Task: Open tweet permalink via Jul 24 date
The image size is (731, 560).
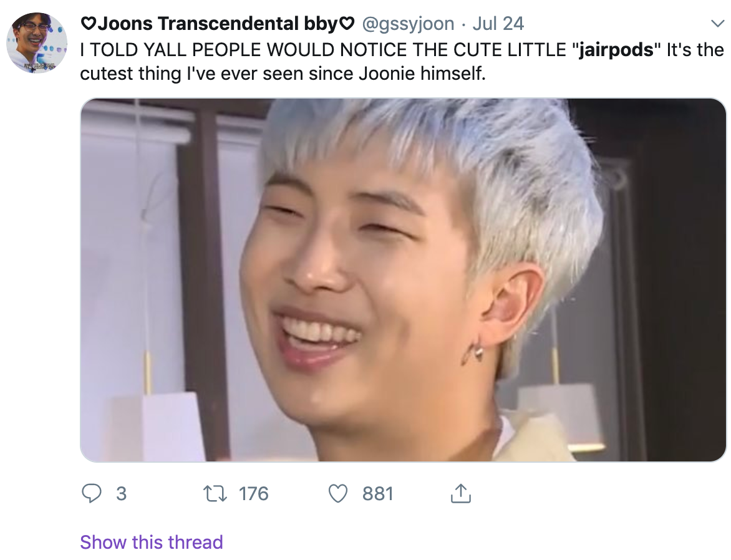Action: pyautogui.click(x=498, y=23)
